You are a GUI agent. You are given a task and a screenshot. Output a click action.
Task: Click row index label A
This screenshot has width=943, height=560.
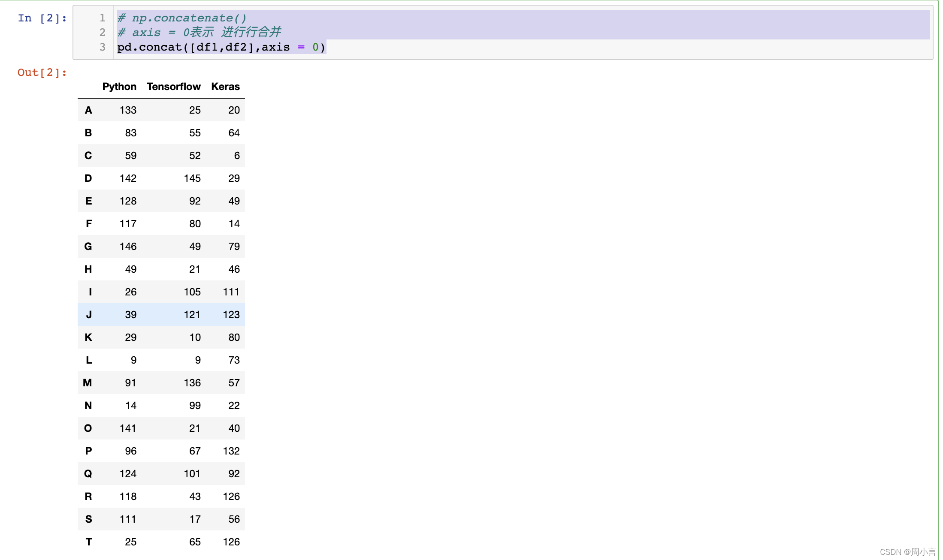[88, 110]
